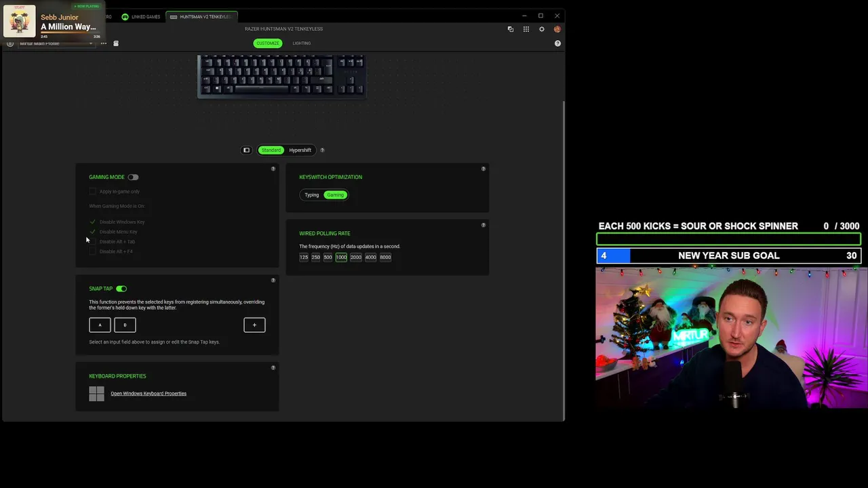The height and width of the screenshot is (488, 868).
Task: Click the keyboard icon on Huntsman tab
Action: tap(174, 16)
